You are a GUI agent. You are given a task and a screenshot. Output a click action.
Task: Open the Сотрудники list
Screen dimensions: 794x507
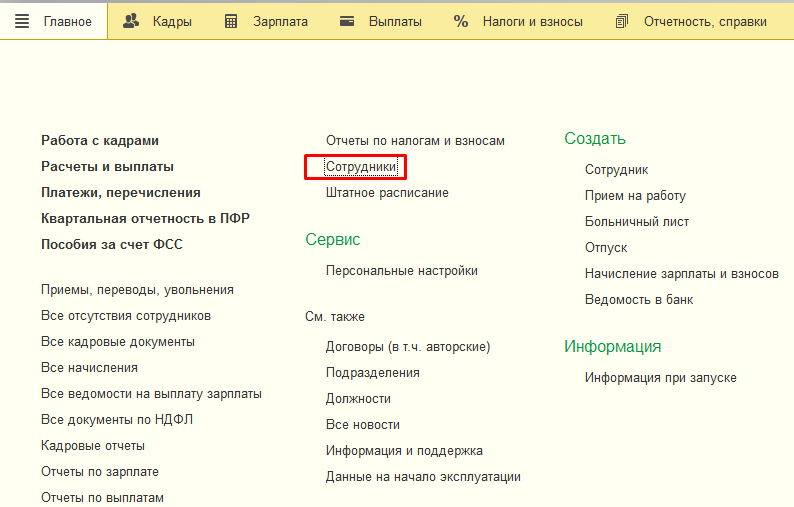pos(361,167)
